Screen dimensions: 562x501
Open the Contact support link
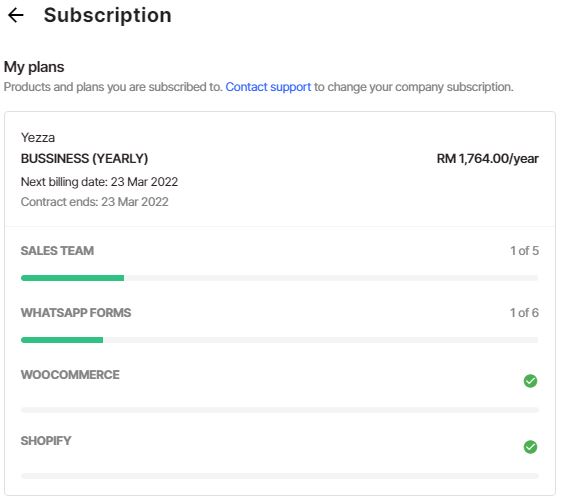tap(270, 87)
